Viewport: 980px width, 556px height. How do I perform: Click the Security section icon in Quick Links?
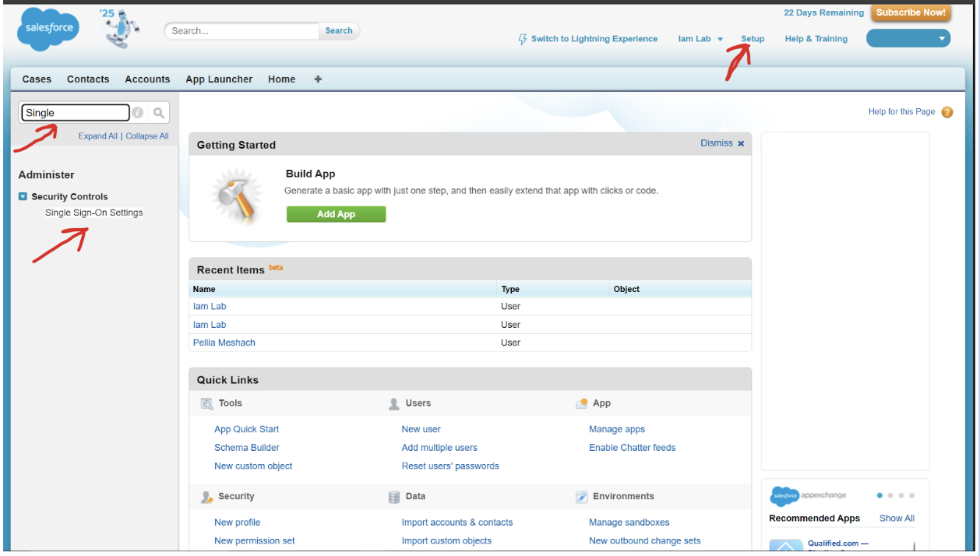tap(206, 497)
